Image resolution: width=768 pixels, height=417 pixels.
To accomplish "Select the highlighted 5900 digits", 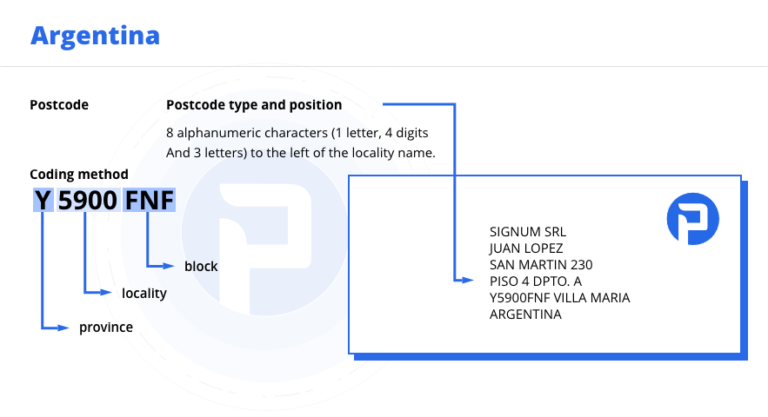I will (86, 200).
